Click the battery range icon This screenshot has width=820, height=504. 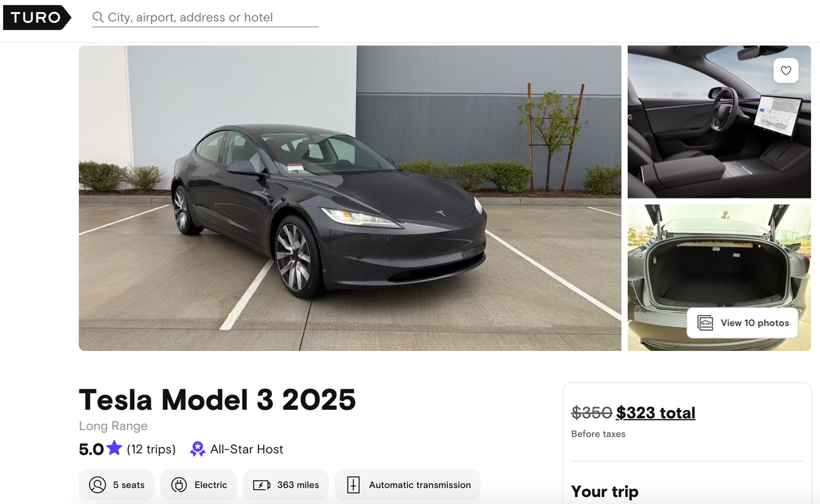click(261, 485)
